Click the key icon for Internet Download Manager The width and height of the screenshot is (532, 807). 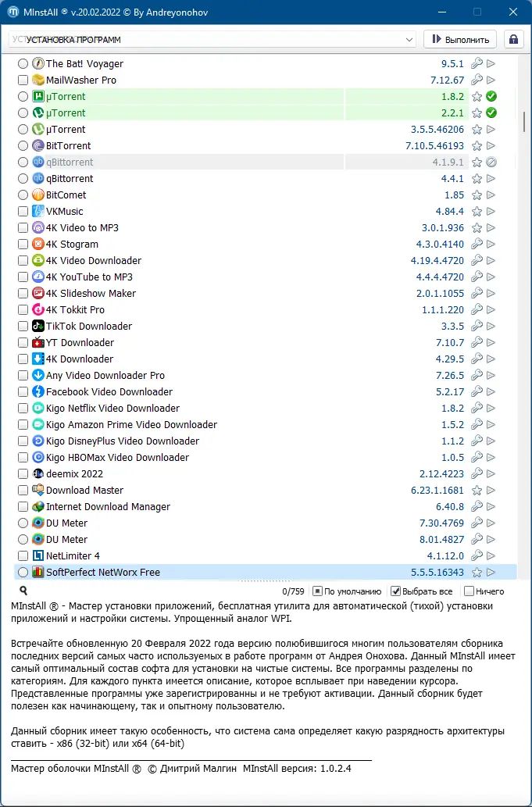point(477,507)
